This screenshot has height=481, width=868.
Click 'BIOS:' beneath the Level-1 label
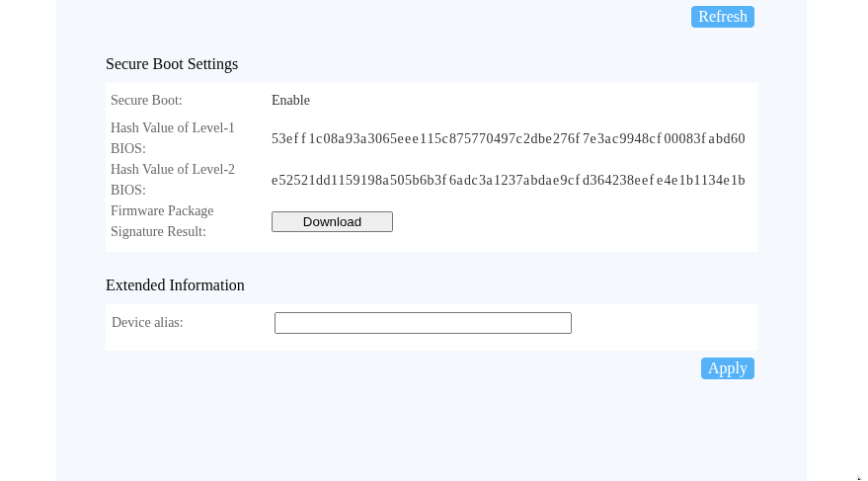coord(128,149)
